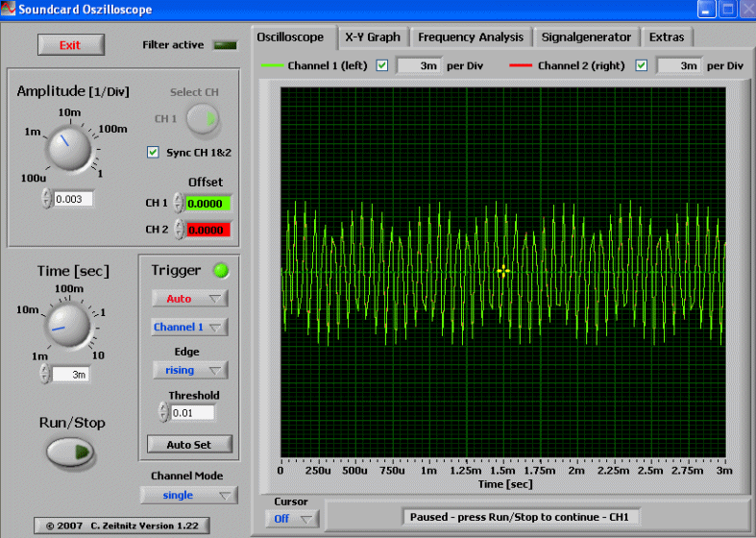Click the 10m time knob label
Viewport: 756px width, 538px height.
[x=28, y=309]
